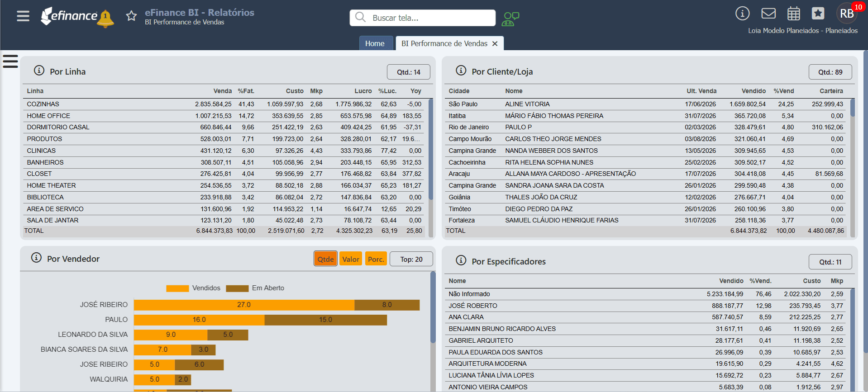Open the calendar icon in header
Viewport: 868px width, 392px height.
793,14
